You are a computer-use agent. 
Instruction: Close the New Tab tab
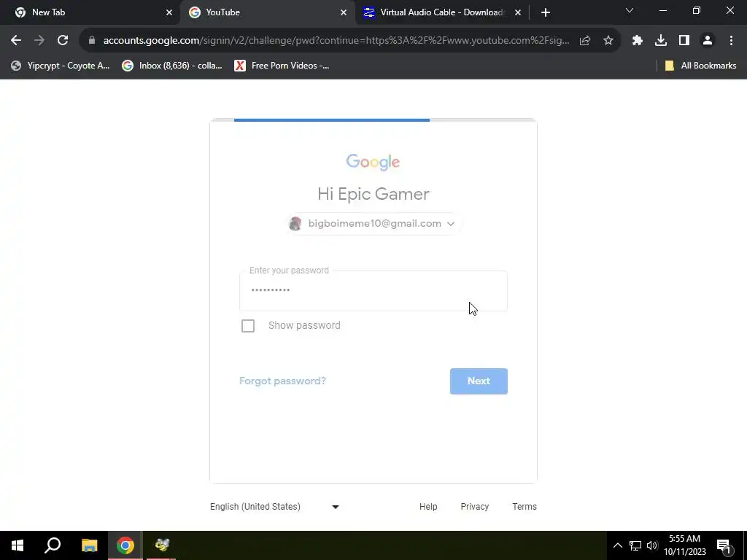(x=169, y=13)
